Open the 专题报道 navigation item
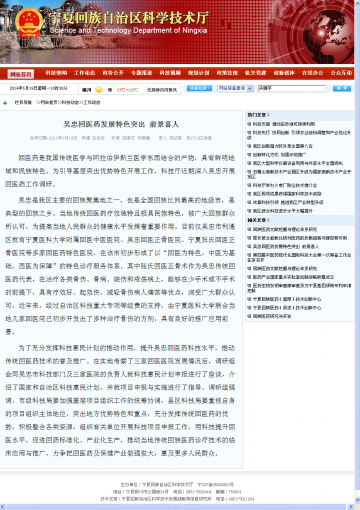360x510 pixels. 142,73
